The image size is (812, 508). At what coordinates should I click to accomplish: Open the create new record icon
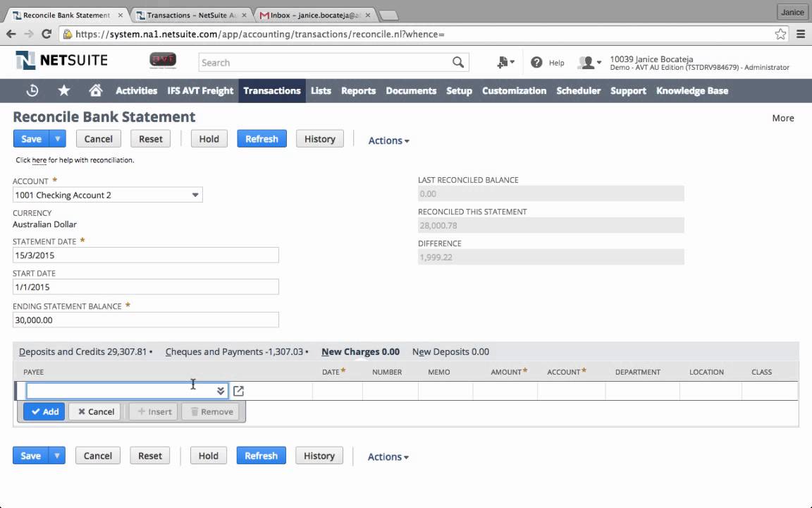[x=505, y=63]
